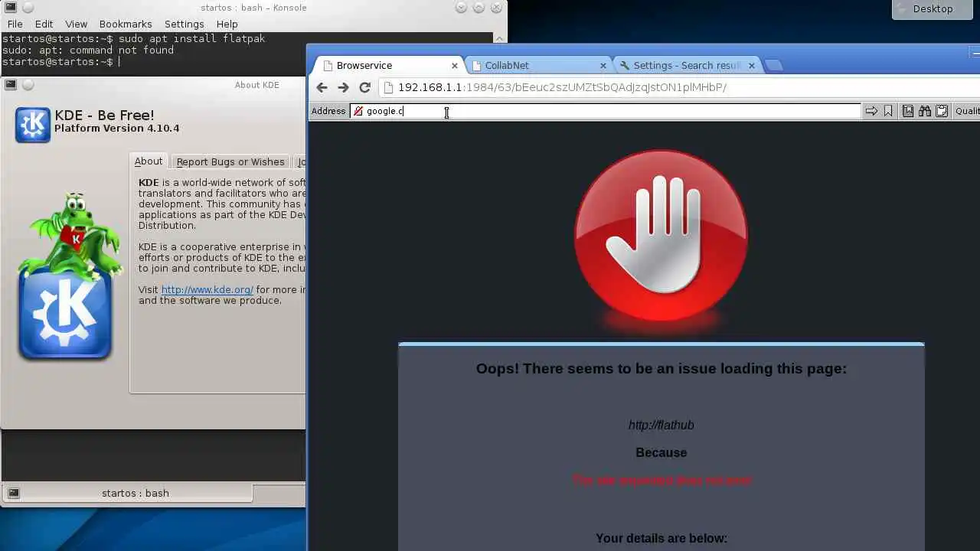Close the Settings search tab

(x=751, y=66)
